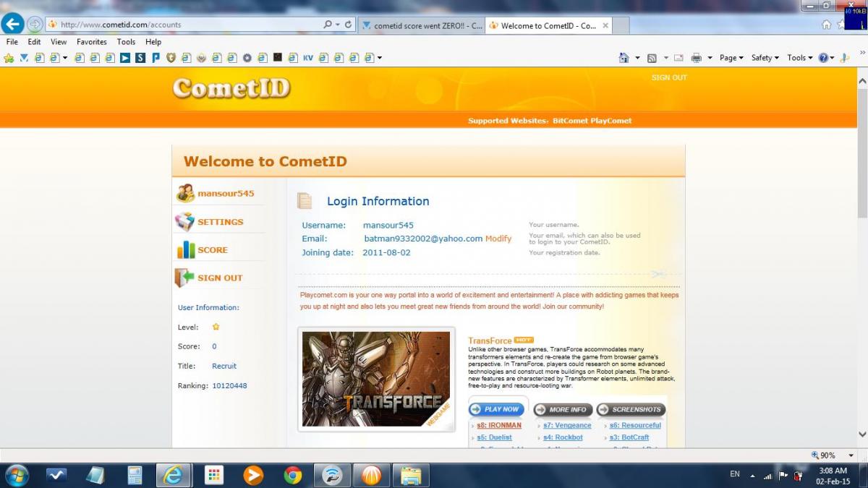868x488 pixels.
Task: Click the Read Mail envelope icon
Action: click(678, 58)
